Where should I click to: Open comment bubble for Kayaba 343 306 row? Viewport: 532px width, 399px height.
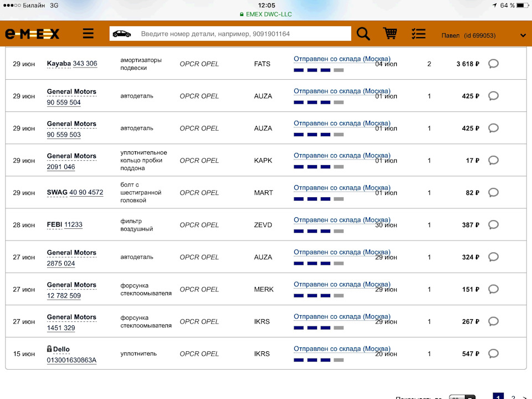pos(493,64)
